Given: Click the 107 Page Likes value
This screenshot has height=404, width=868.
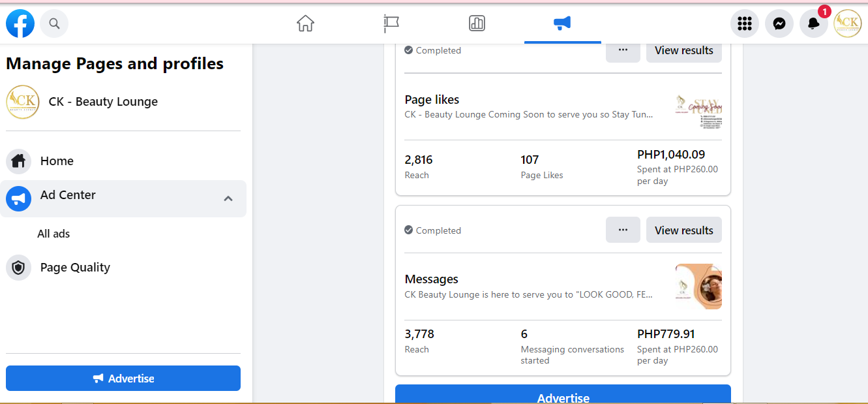Looking at the screenshot, I should tap(530, 160).
